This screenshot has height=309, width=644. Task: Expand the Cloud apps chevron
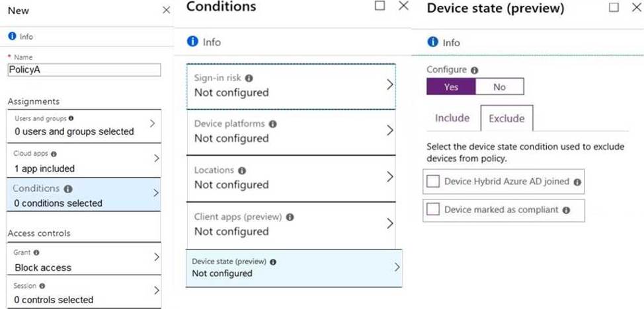click(x=155, y=158)
